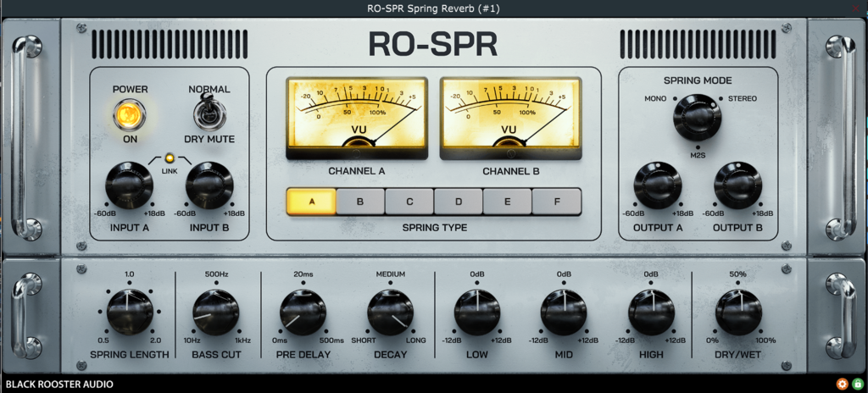Click the PRE DELAY knob
This screenshot has width=868, height=393.
[303, 313]
